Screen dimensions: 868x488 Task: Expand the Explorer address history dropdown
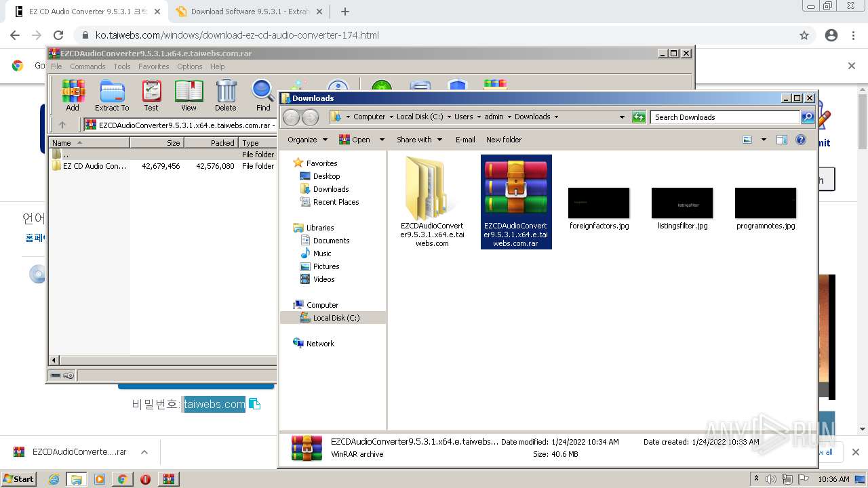click(622, 117)
